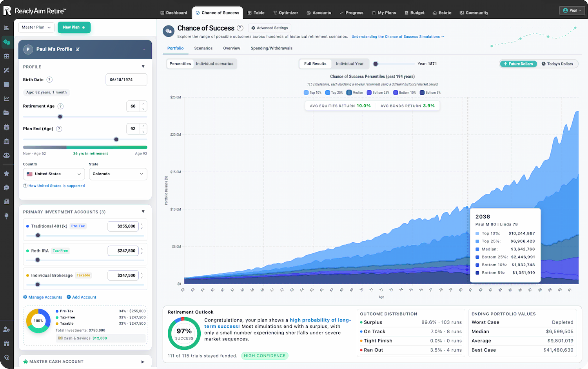Click the P avatar in the profile header
Viewport: 588px width, 369px height.
coord(28,49)
